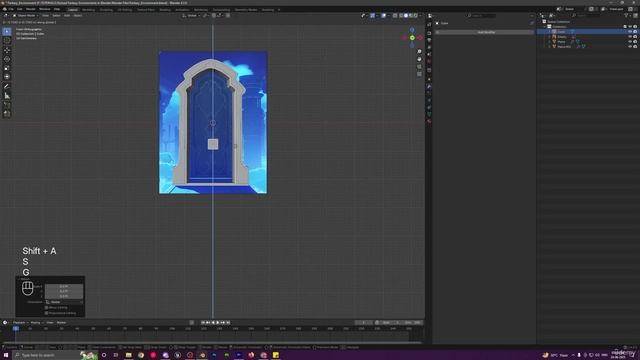
Task: Open Object properties tab
Action: (429, 80)
